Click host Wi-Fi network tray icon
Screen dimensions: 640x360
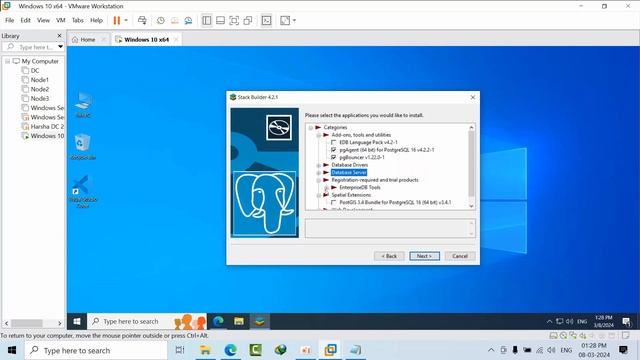click(x=540, y=350)
